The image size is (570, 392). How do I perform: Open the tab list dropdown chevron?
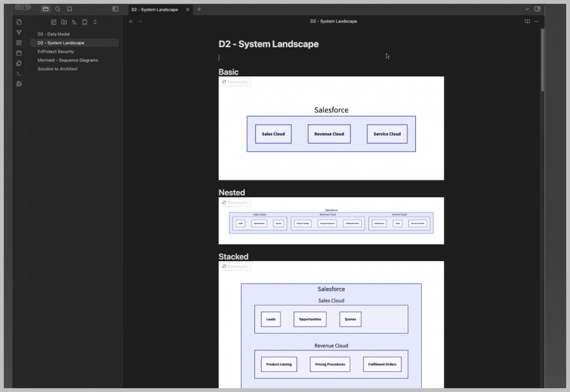pos(527,9)
